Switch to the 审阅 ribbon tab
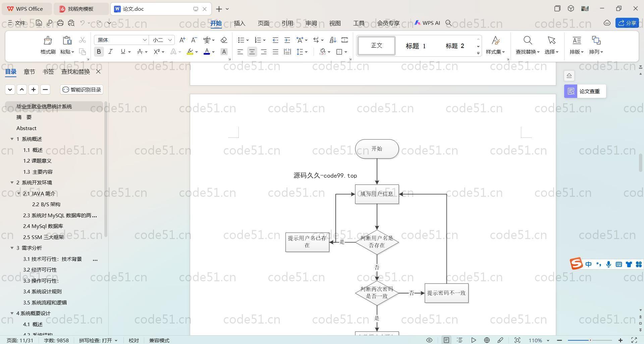The width and height of the screenshot is (644, 344). point(311,23)
